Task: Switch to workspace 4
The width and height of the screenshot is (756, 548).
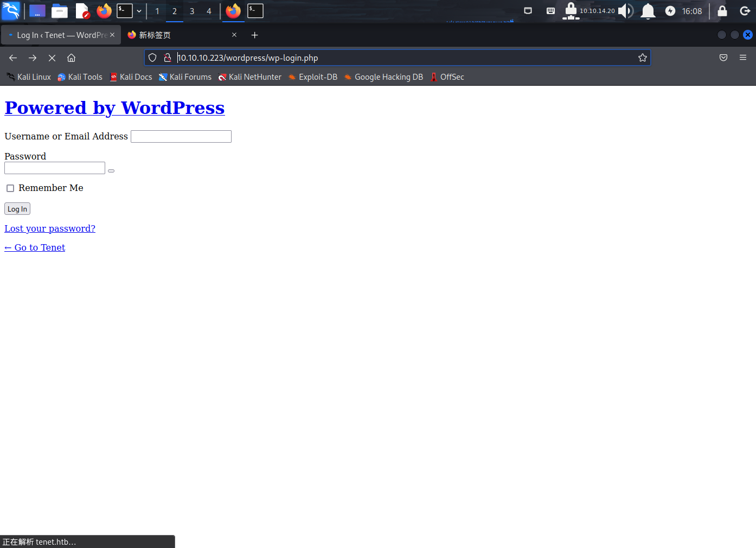Action: click(209, 11)
